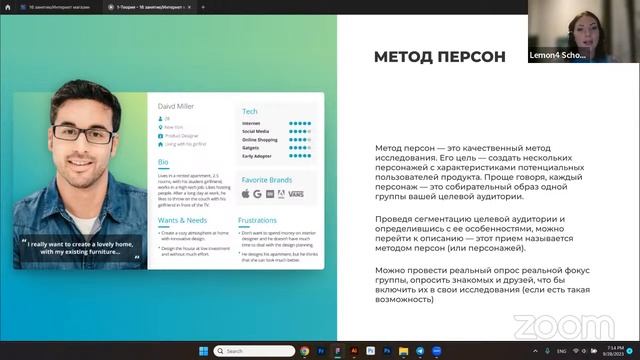This screenshot has width=640, height=360.
Task: Click the Adobe logo under Favorite Brands
Action: click(281, 194)
